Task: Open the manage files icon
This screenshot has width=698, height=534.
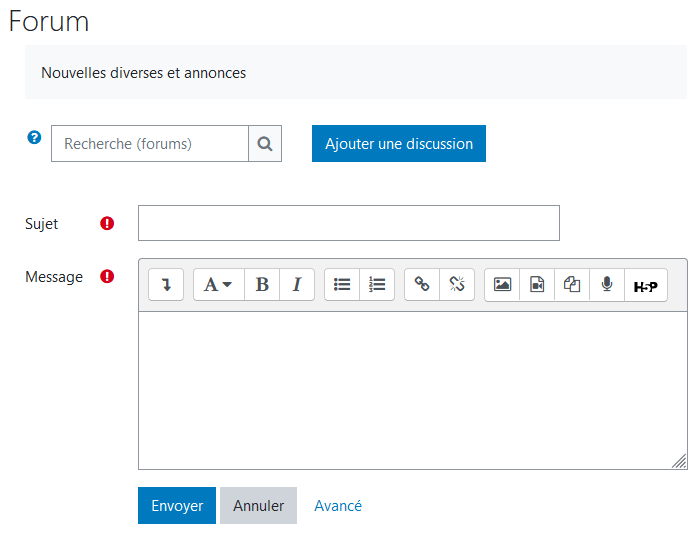Action: pyautogui.click(x=572, y=285)
